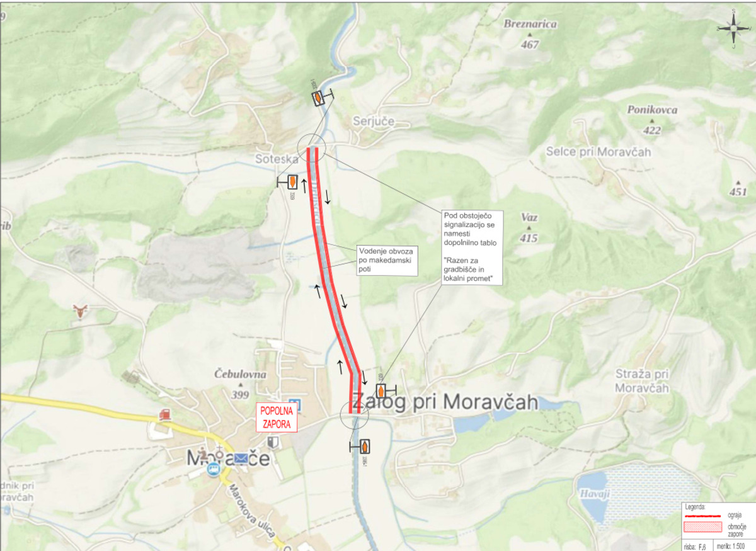Click the compass rose icon
This screenshot has width=756, height=551.
pos(734,28)
